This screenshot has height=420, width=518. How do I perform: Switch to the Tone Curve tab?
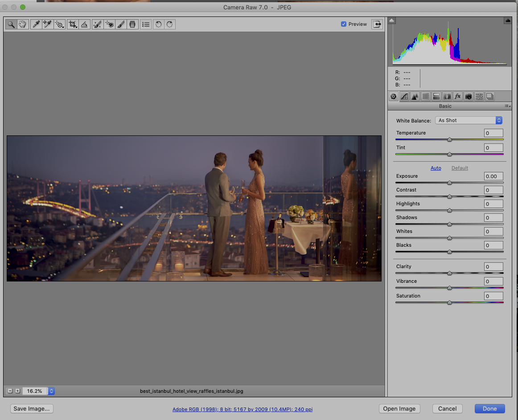click(404, 96)
